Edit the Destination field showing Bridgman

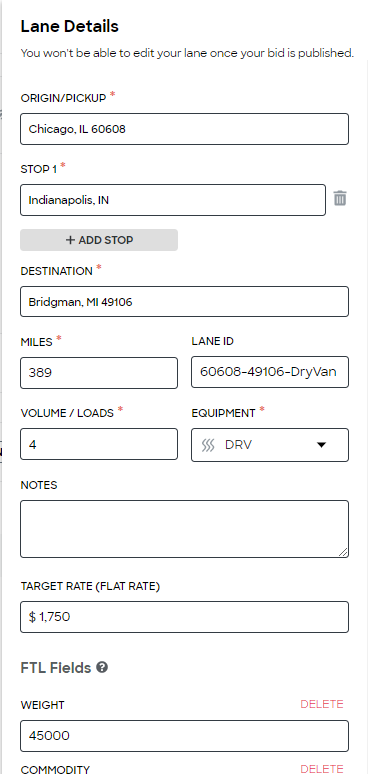(x=184, y=301)
